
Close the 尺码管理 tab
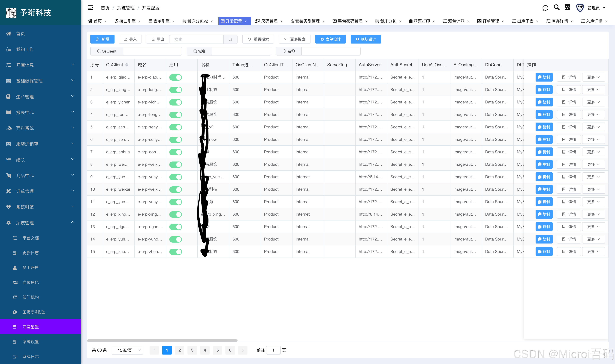pos(281,21)
